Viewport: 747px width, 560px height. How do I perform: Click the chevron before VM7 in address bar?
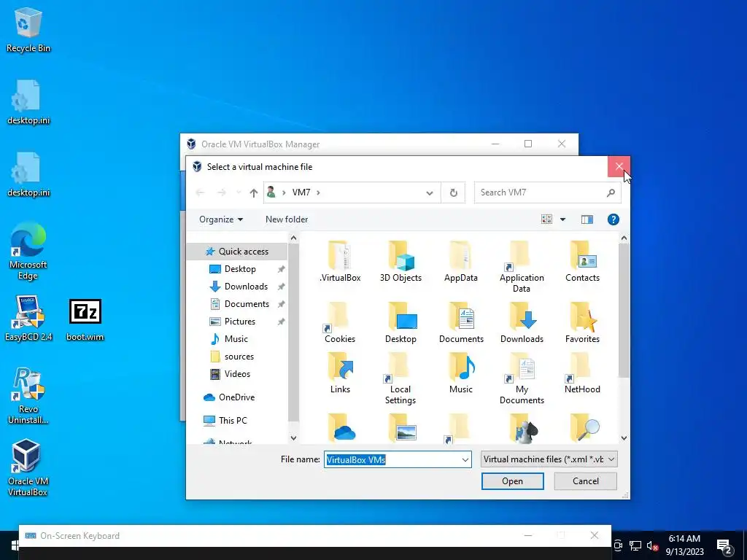pyautogui.click(x=284, y=192)
